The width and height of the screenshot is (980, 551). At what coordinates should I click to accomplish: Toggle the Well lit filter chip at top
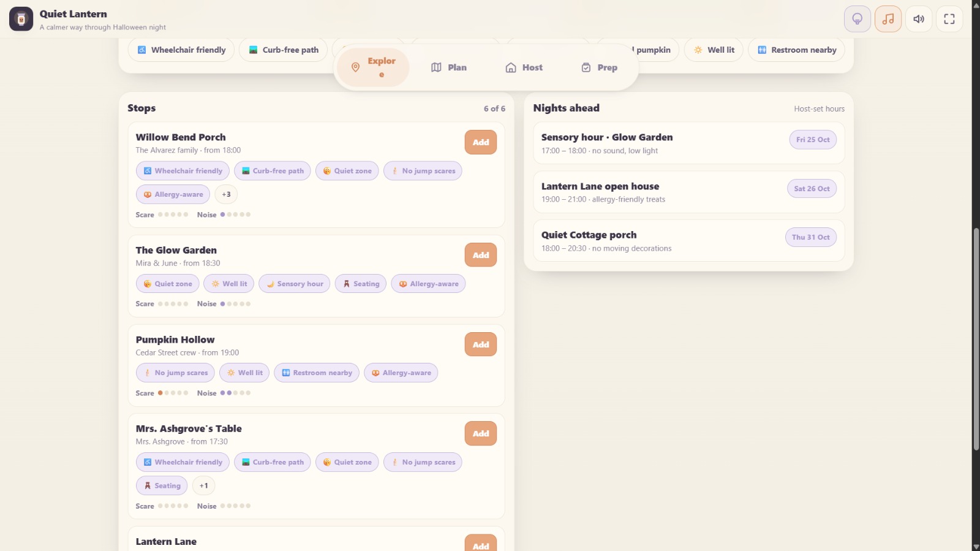pos(714,50)
